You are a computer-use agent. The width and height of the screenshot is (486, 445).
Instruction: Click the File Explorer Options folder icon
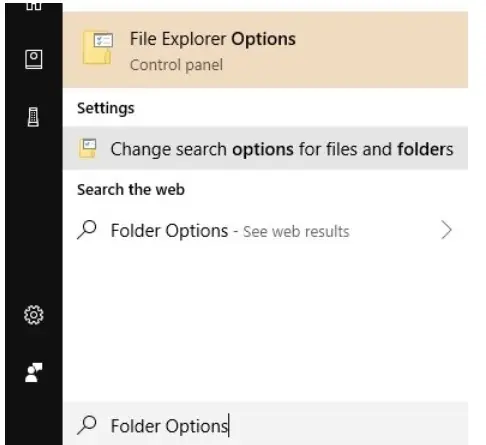[98, 48]
